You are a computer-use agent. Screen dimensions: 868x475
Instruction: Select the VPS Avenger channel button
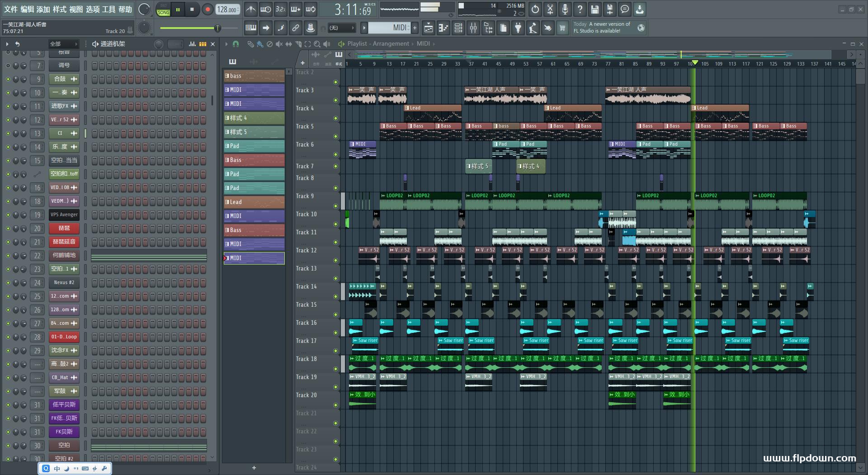[x=64, y=215]
